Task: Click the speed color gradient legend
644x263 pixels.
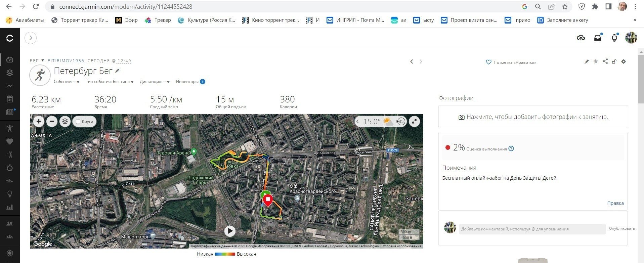Action: click(x=225, y=254)
